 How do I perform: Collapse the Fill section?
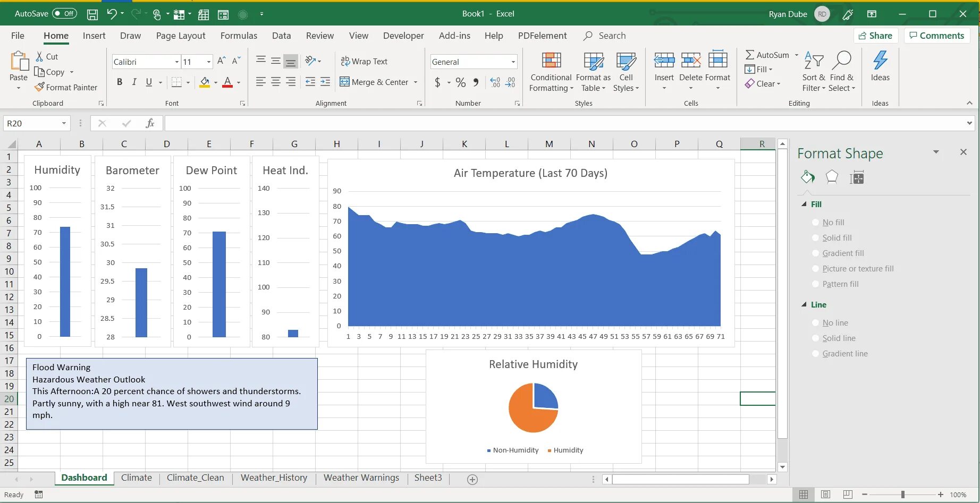tap(804, 204)
